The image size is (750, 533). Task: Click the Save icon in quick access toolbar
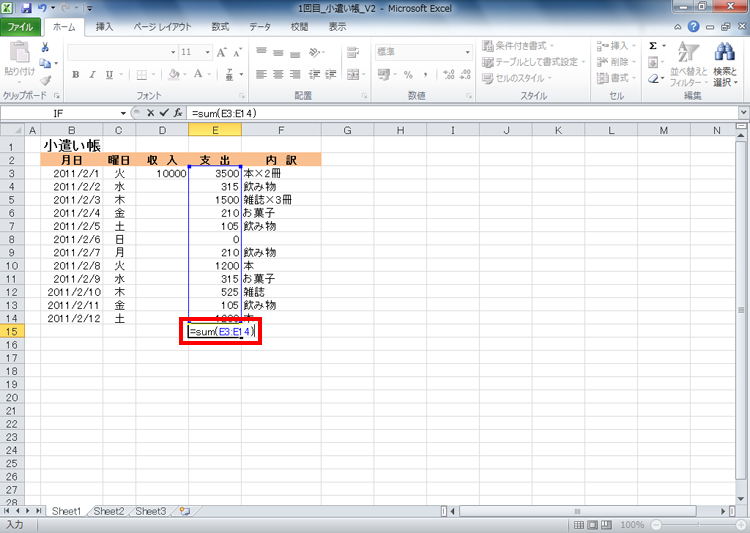tap(26, 8)
